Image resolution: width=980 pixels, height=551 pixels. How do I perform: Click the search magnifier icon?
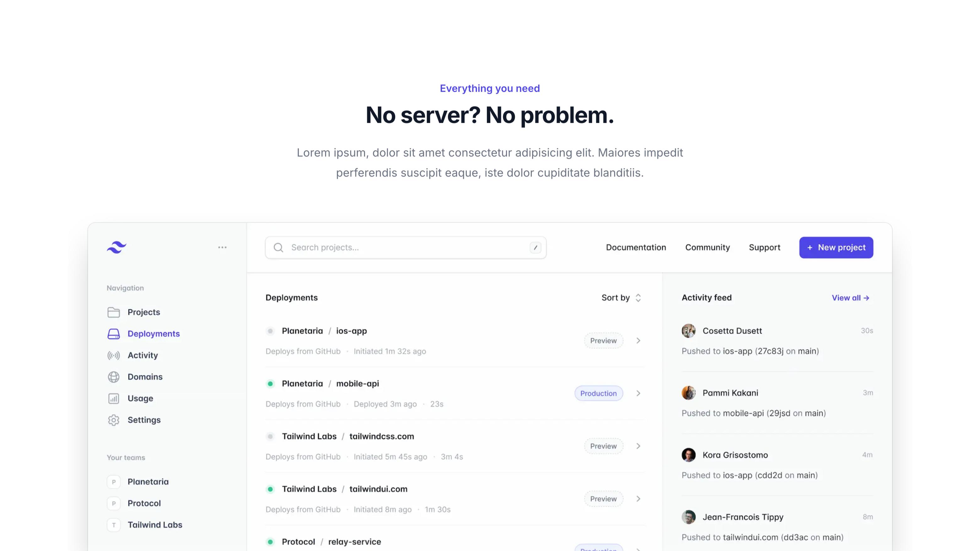(278, 247)
